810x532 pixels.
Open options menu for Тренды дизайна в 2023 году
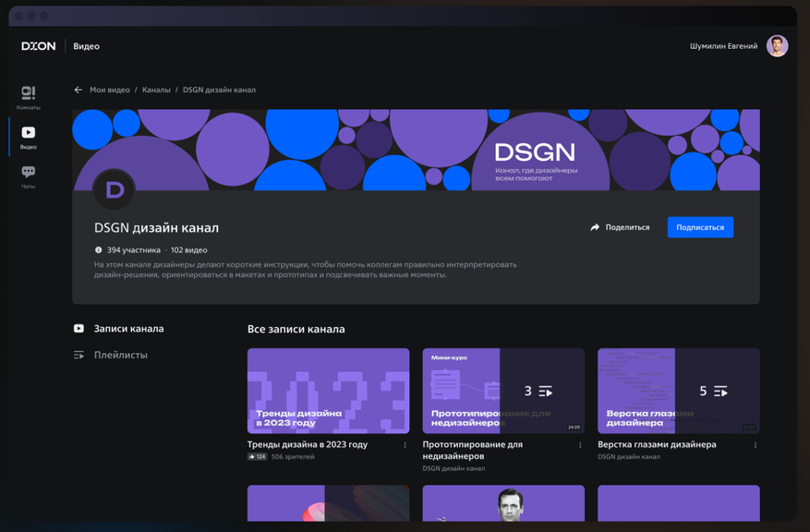pos(405,444)
